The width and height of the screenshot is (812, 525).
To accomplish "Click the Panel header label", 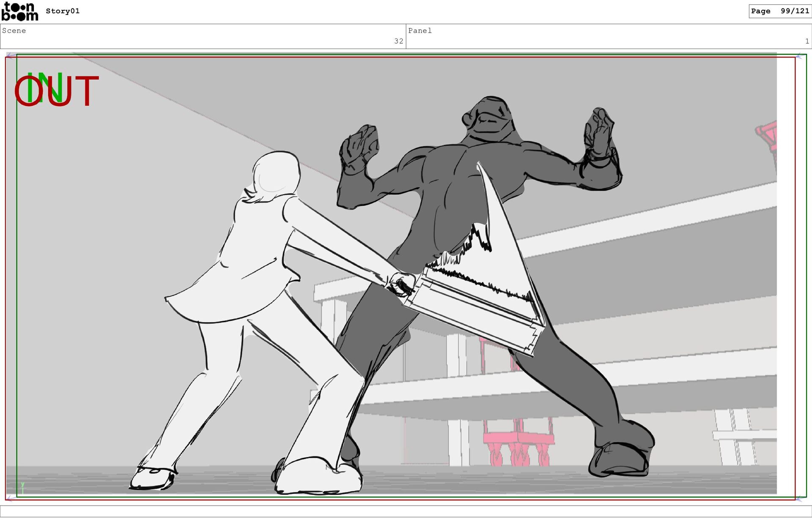I will coord(420,31).
